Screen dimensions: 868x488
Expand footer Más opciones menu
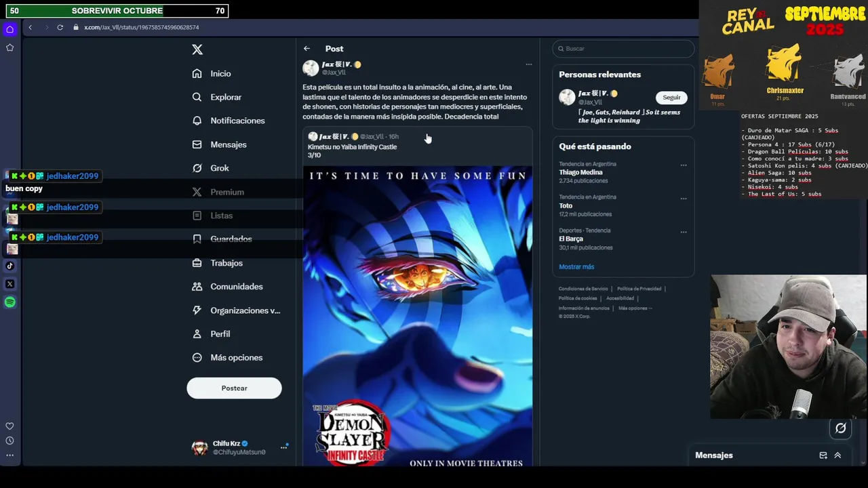[635, 308]
